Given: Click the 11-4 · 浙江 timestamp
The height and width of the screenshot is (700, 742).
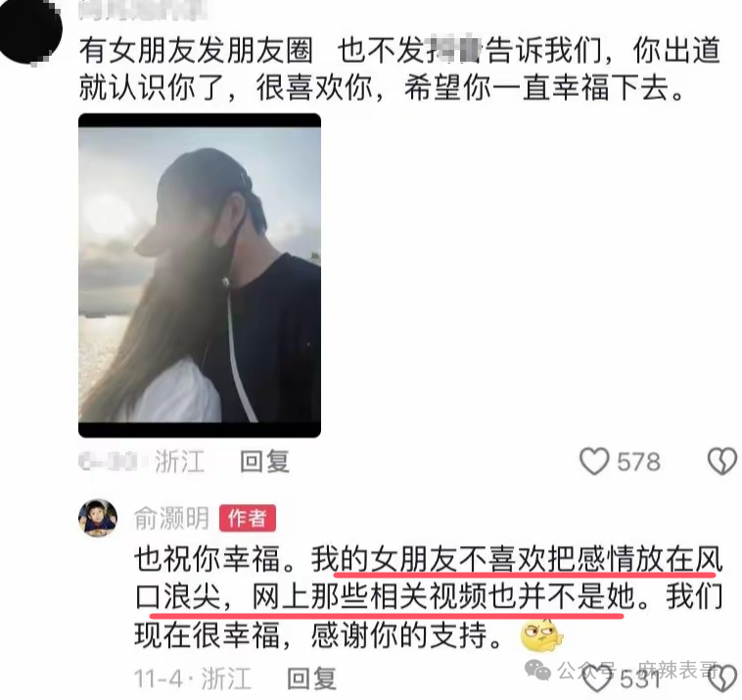Looking at the screenshot, I should pyautogui.click(x=193, y=679).
